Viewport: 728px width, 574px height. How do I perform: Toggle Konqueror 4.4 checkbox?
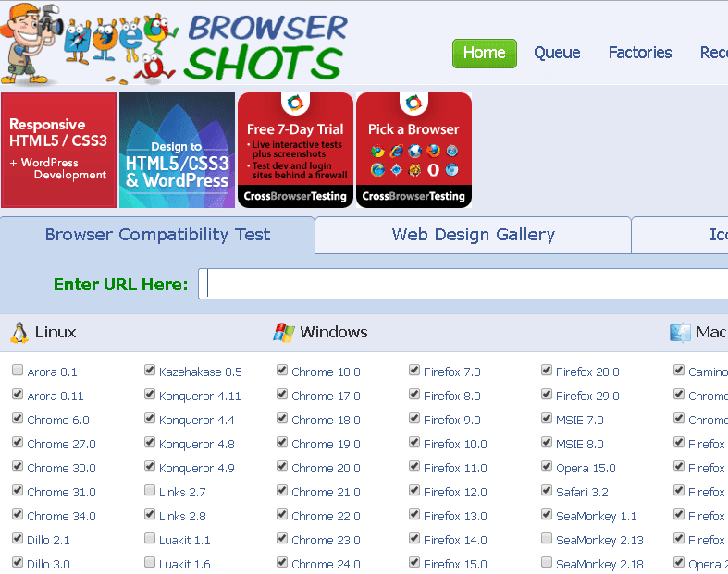click(x=150, y=419)
